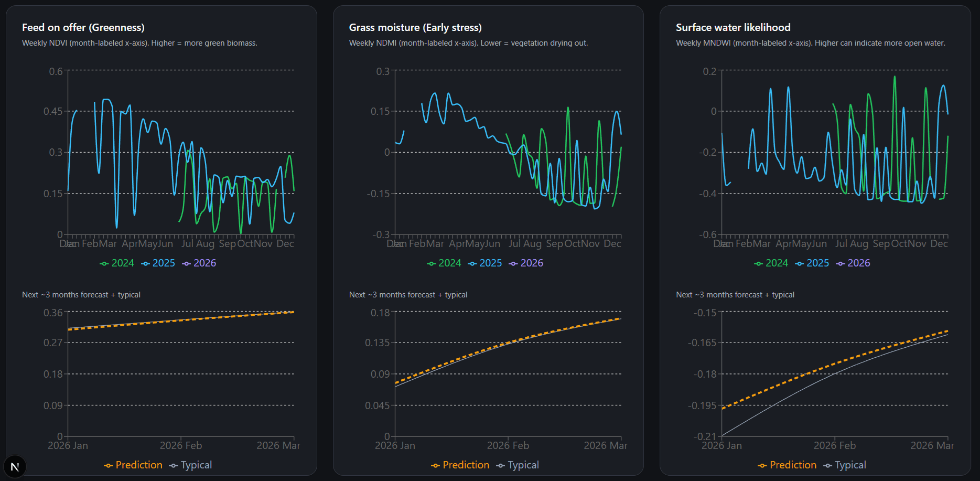The image size is (980, 481).
Task: Show 2026 line in Grass moisture chart
Action: pos(526,263)
